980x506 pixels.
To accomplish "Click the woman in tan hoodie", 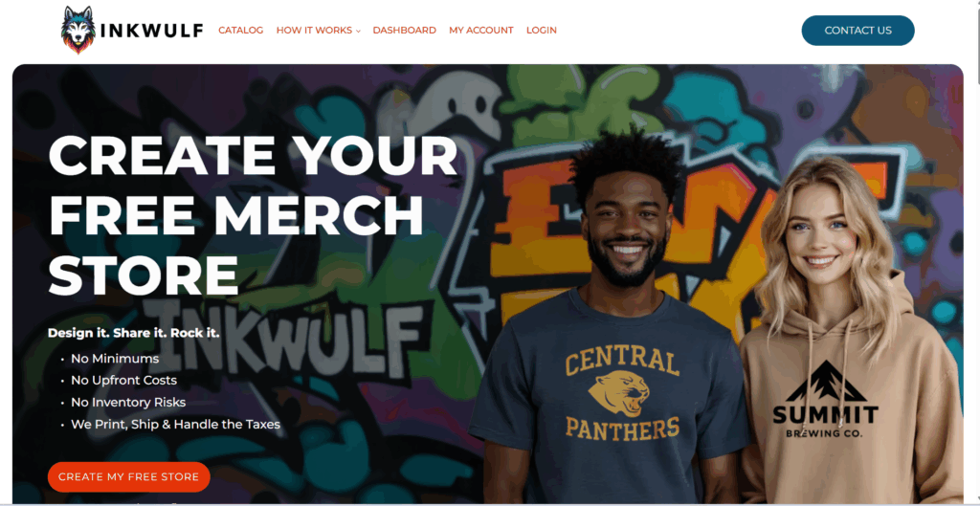I will [x=850, y=331].
